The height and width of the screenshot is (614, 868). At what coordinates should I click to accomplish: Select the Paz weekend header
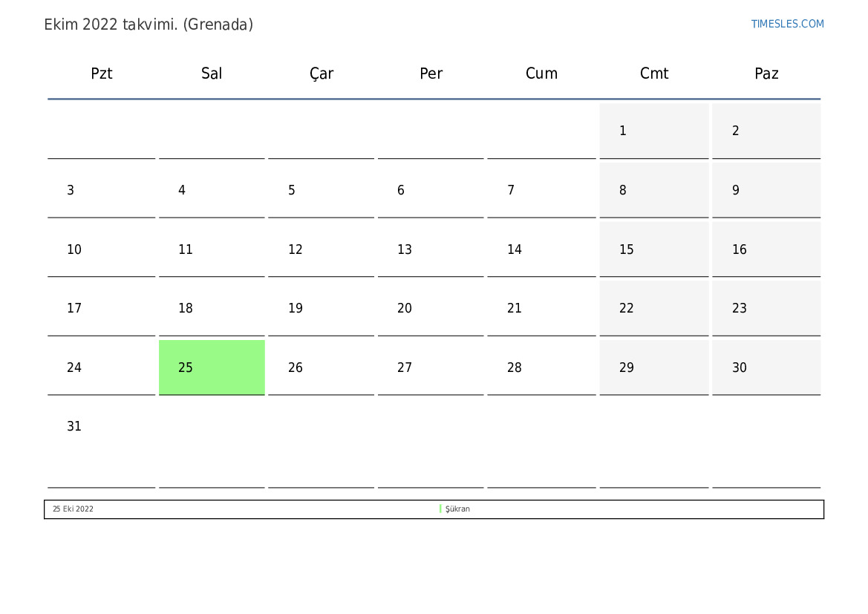click(x=766, y=74)
